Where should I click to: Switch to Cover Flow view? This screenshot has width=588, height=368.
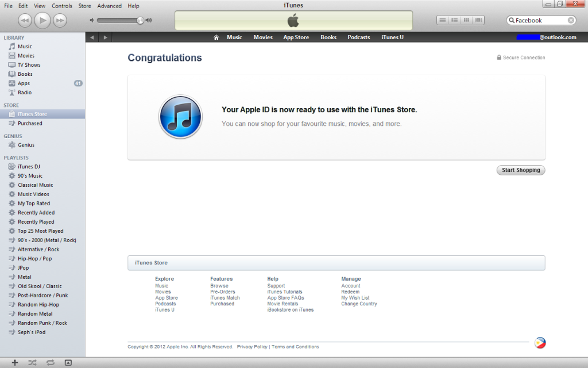[478, 20]
